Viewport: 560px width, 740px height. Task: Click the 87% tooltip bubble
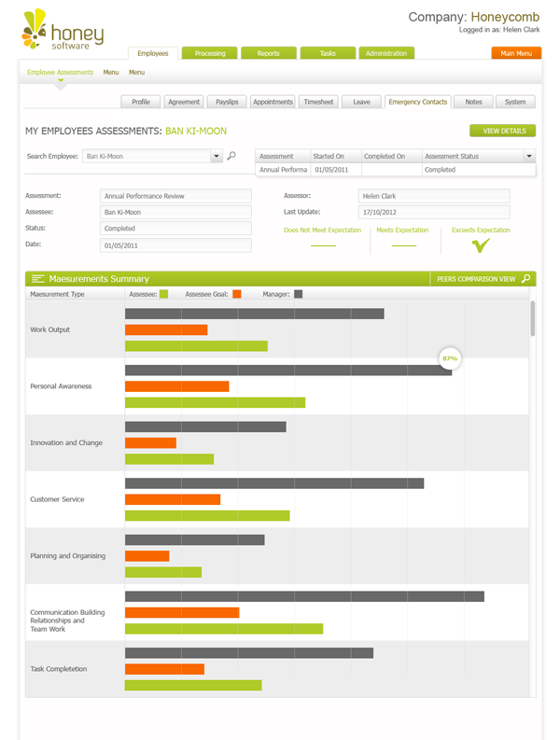pyautogui.click(x=450, y=357)
